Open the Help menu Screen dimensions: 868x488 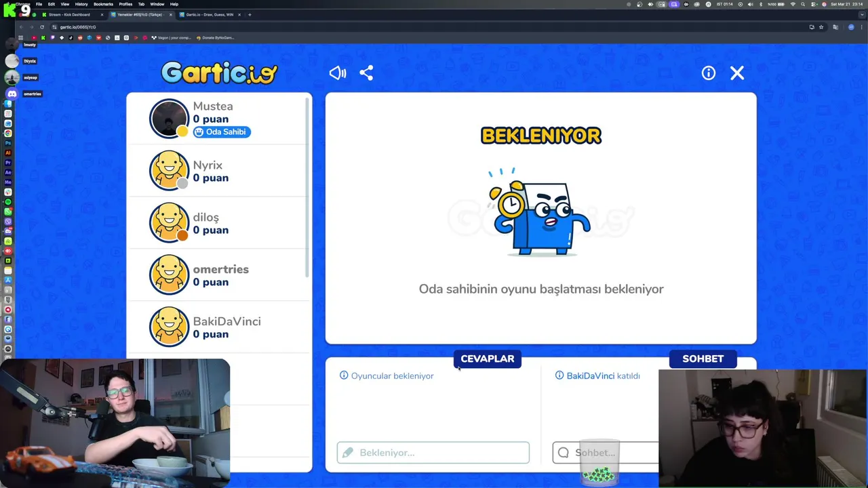(x=174, y=4)
